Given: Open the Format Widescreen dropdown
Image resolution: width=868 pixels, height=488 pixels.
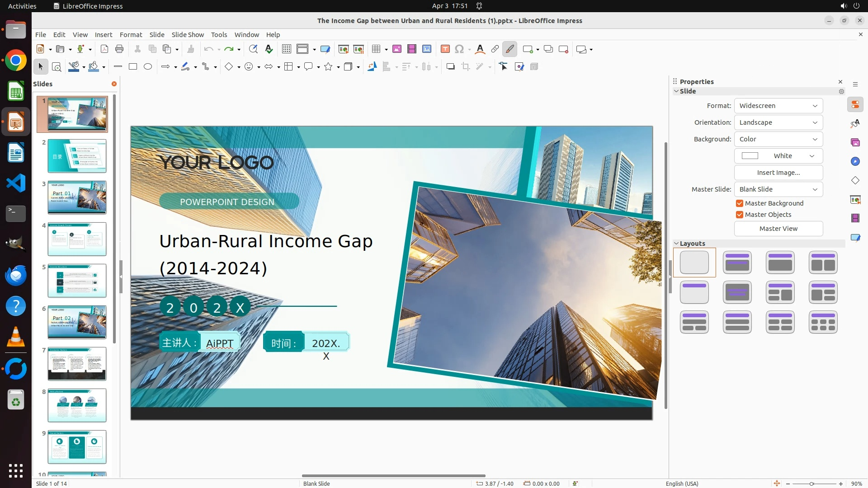Looking at the screenshot, I should tap(778, 106).
